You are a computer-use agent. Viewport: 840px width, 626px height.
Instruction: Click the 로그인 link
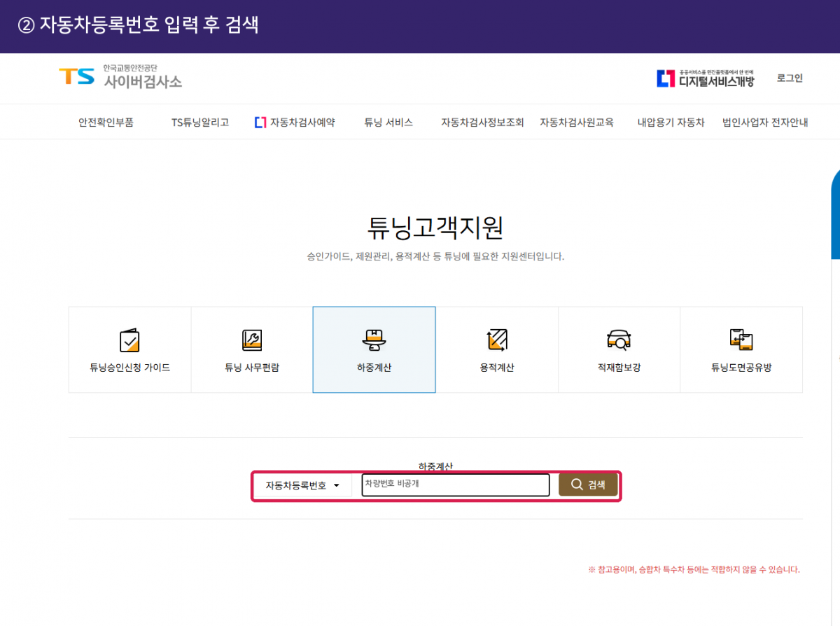coord(790,78)
